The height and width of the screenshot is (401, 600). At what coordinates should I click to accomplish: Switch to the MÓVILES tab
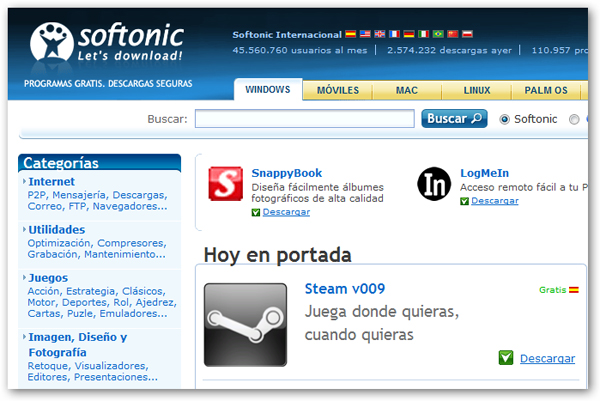pyautogui.click(x=338, y=90)
